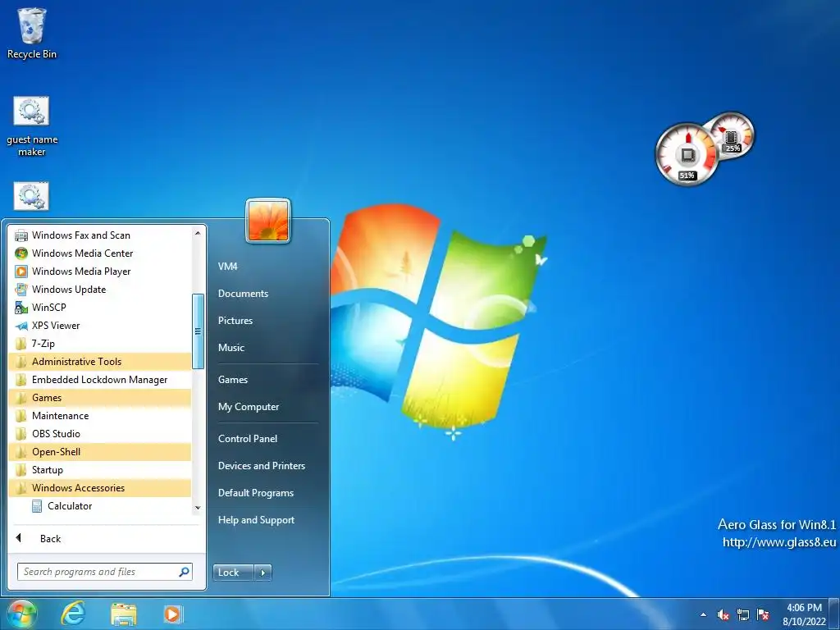Screen dimensions: 840x630
Task: Open the shutdown options arrow next to Lock
Action: click(263, 572)
